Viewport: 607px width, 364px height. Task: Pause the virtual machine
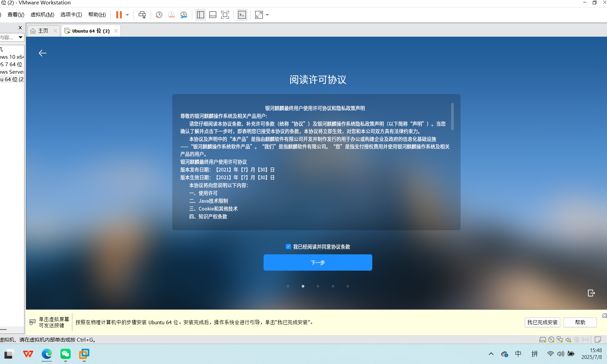tap(119, 15)
